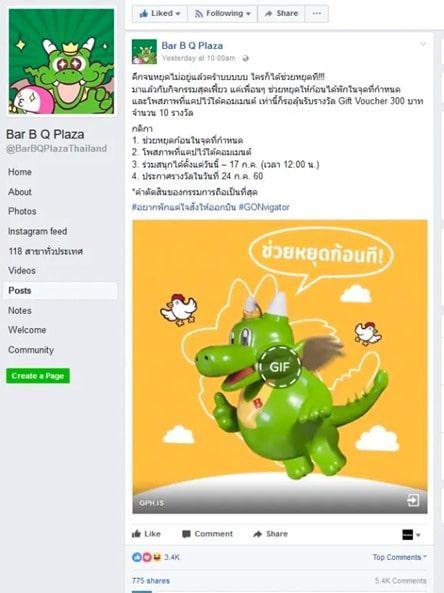Select Videos in the page sidebar

[22, 270]
